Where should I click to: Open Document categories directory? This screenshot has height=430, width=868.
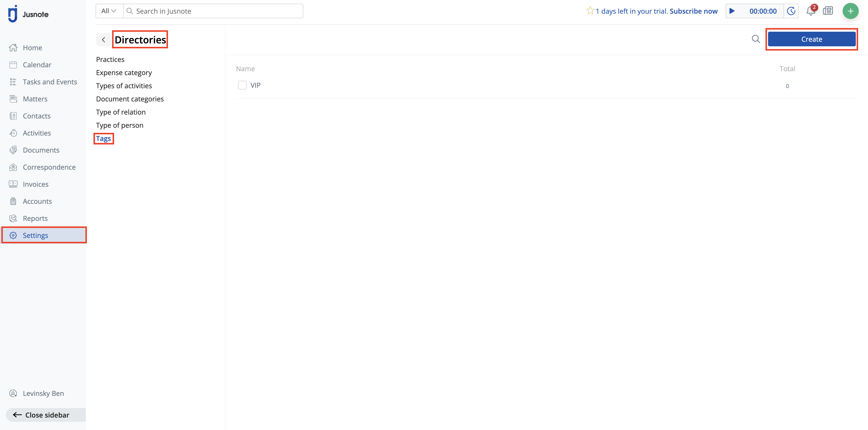point(130,99)
